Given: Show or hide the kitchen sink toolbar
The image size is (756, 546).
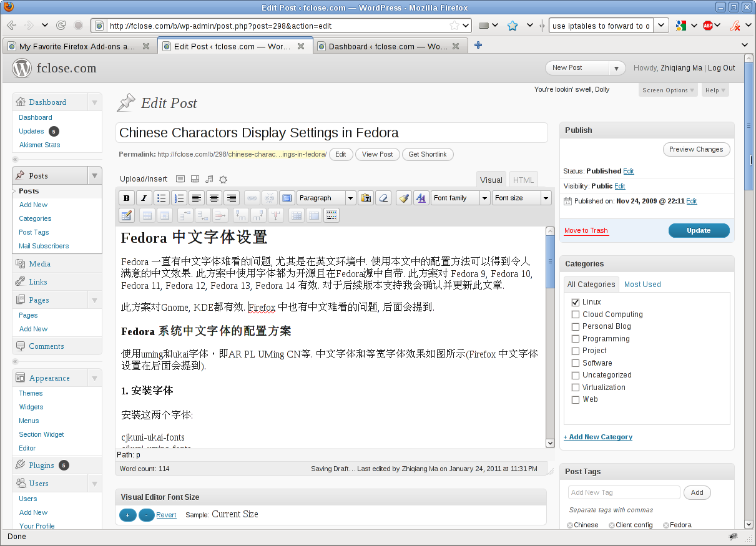Looking at the screenshot, I should [x=331, y=215].
